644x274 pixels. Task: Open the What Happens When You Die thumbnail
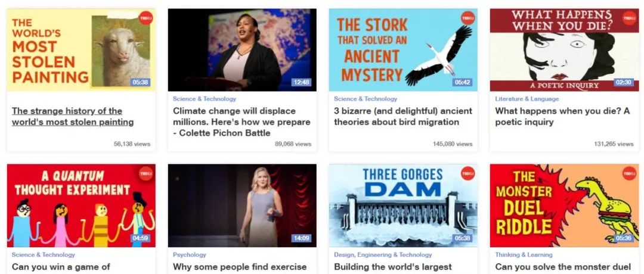tap(564, 50)
